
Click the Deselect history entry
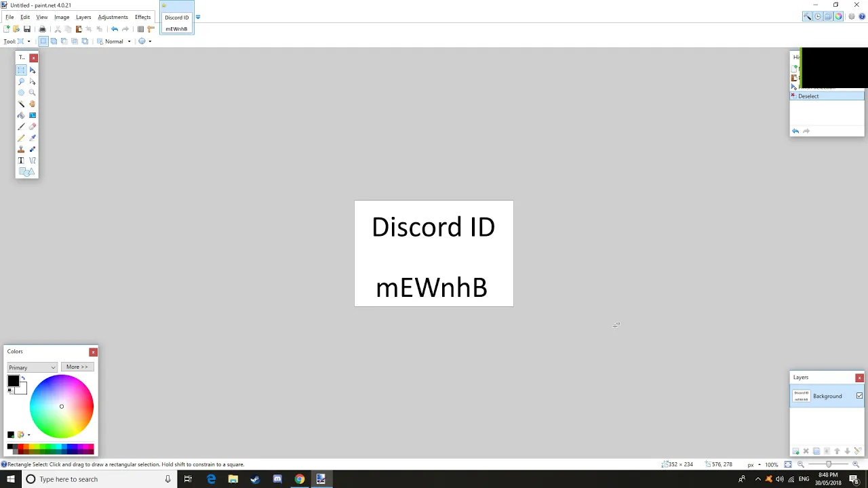coord(827,96)
